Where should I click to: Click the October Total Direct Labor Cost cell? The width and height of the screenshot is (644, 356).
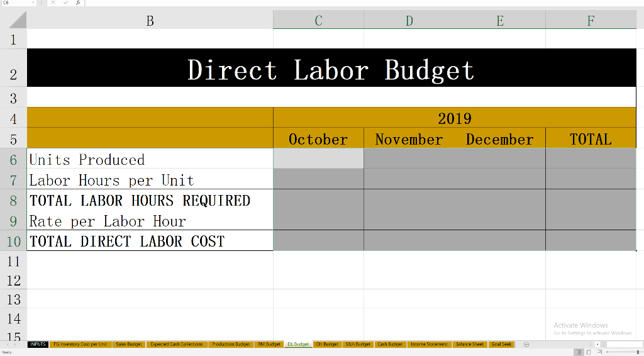(318, 241)
